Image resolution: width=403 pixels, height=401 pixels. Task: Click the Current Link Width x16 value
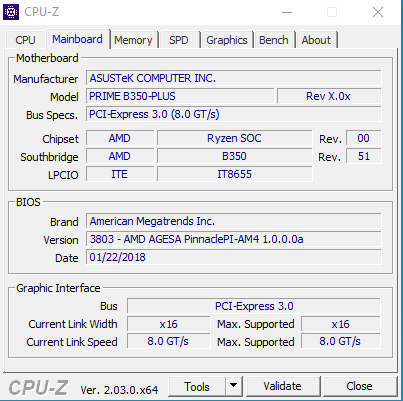point(169,324)
